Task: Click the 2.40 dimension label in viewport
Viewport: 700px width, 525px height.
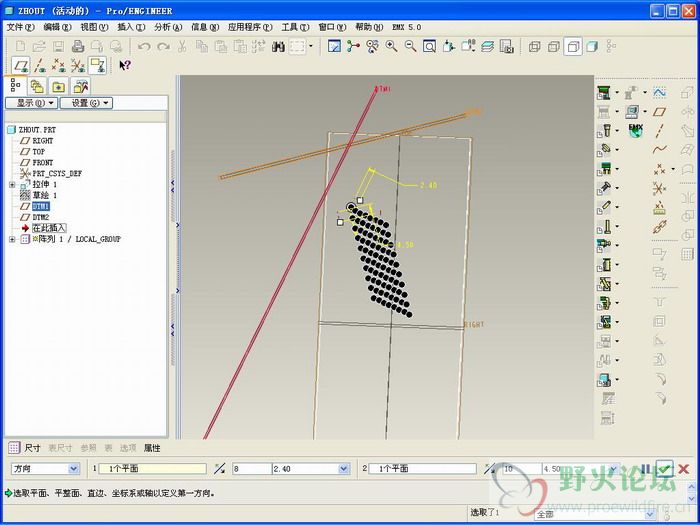Action: click(428, 185)
